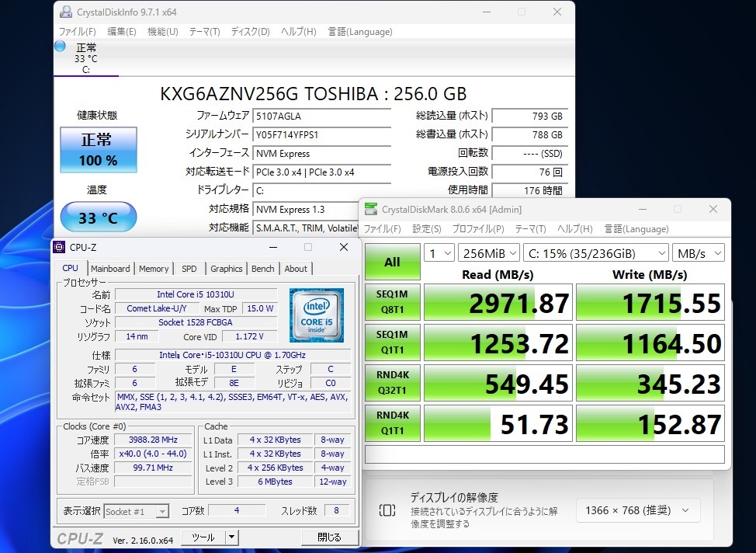Click the CPU-Z title bar icon
Screen dimensions: 756x553
click(x=59, y=247)
